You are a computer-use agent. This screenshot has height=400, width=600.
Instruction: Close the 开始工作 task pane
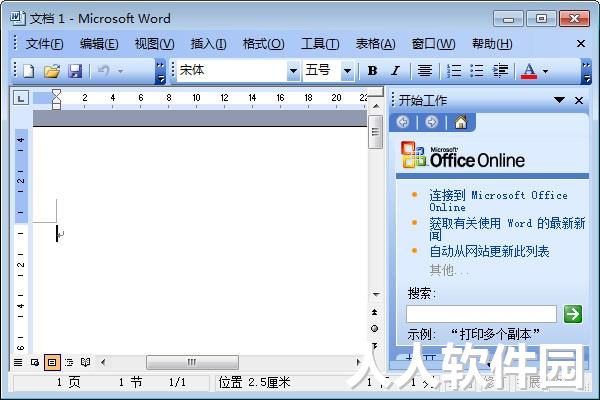click(579, 101)
